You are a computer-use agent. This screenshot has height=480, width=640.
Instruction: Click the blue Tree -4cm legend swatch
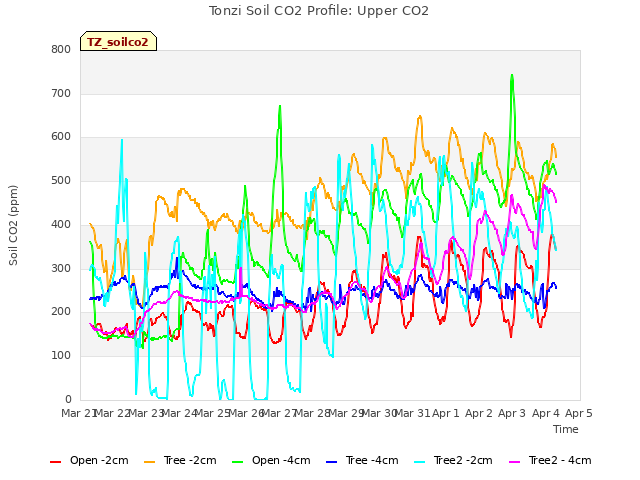pyautogui.click(x=332, y=462)
